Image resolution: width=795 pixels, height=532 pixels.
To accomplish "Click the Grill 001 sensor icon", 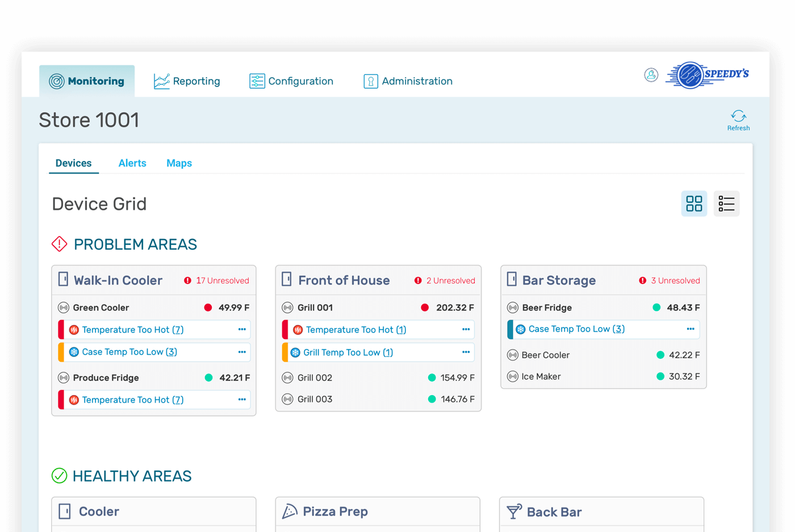I will pos(288,308).
